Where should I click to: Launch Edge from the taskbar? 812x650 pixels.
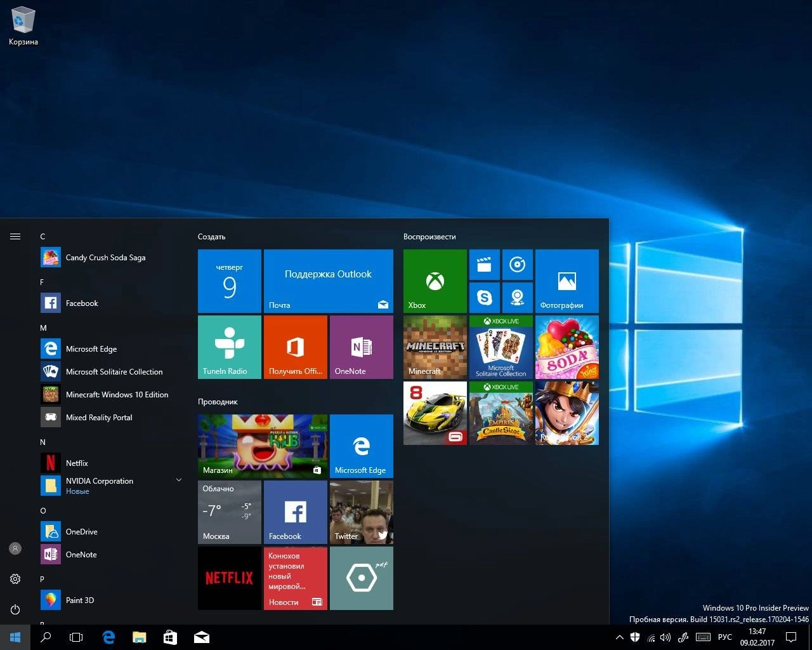pyautogui.click(x=108, y=637)
